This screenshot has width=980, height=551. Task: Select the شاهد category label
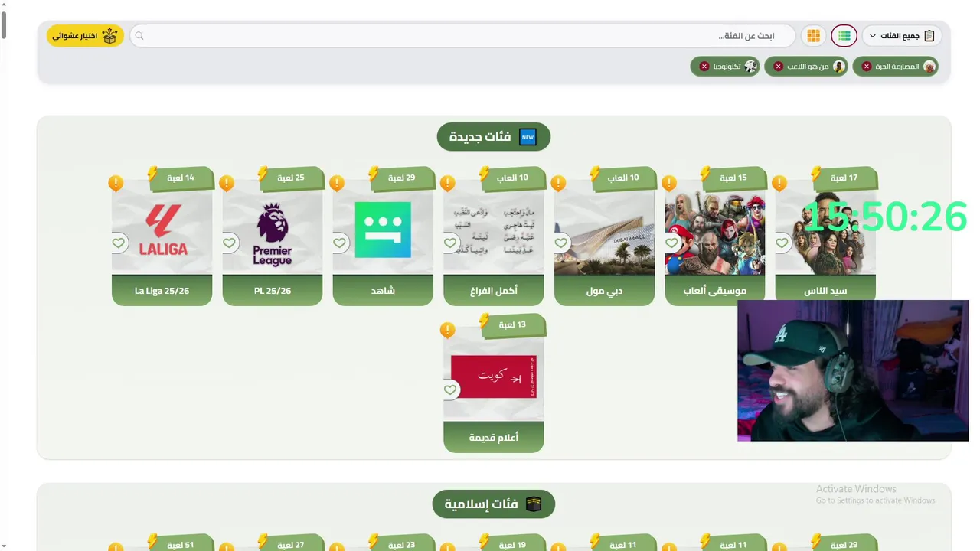click(x=383, y=291)
